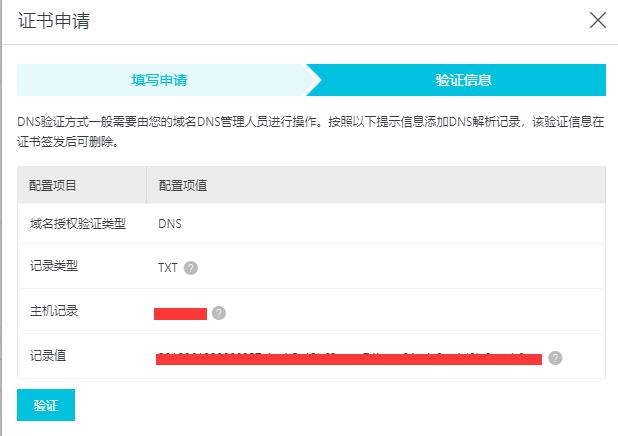Select the TXT record type value
This screenshot has width=618, height=436.
click(x=167, y=268)
